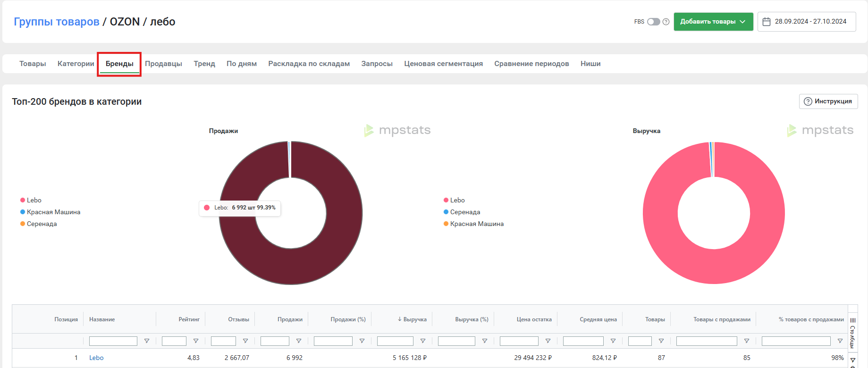The image size is (868, 368).
Task: Sort table by Название column header
Action: tap(102, 319)
